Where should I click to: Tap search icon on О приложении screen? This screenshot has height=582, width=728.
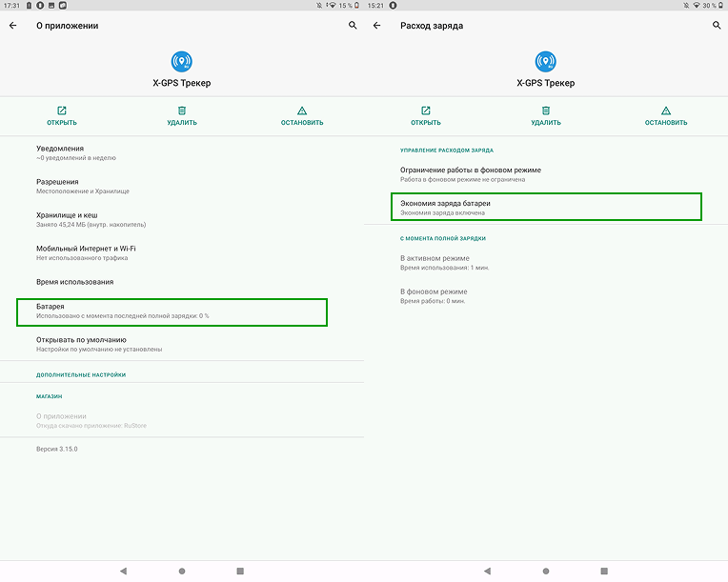click(353, 26)
